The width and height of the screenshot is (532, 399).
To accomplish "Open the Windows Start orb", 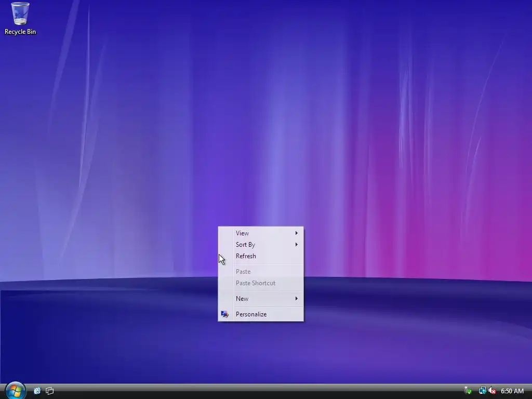I will click(x=15, y=391).
